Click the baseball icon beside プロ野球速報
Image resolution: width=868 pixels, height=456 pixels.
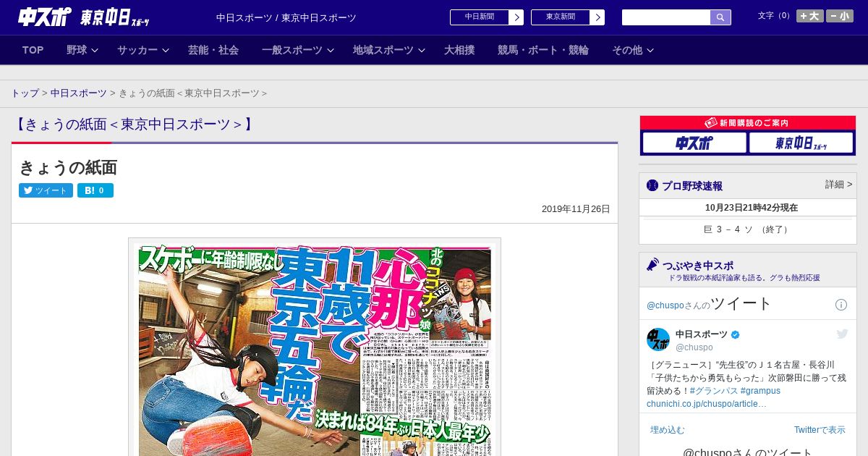(652, 185)
